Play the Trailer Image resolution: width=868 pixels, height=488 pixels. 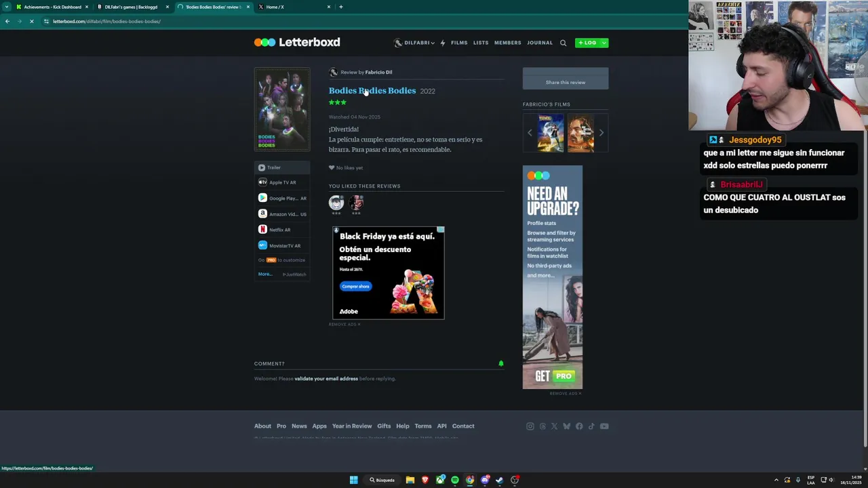pos(282,167)
